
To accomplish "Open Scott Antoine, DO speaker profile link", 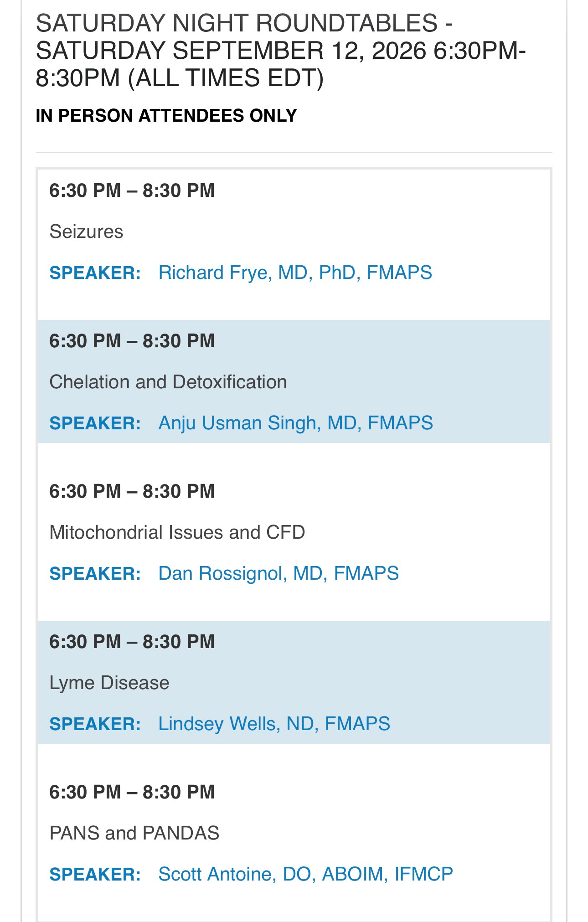I will (305, 875).
